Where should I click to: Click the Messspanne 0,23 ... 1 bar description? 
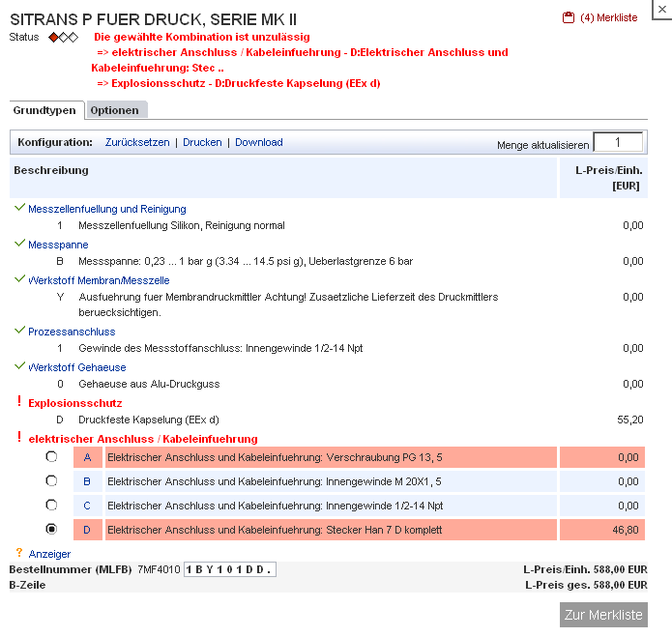[246, 261]
